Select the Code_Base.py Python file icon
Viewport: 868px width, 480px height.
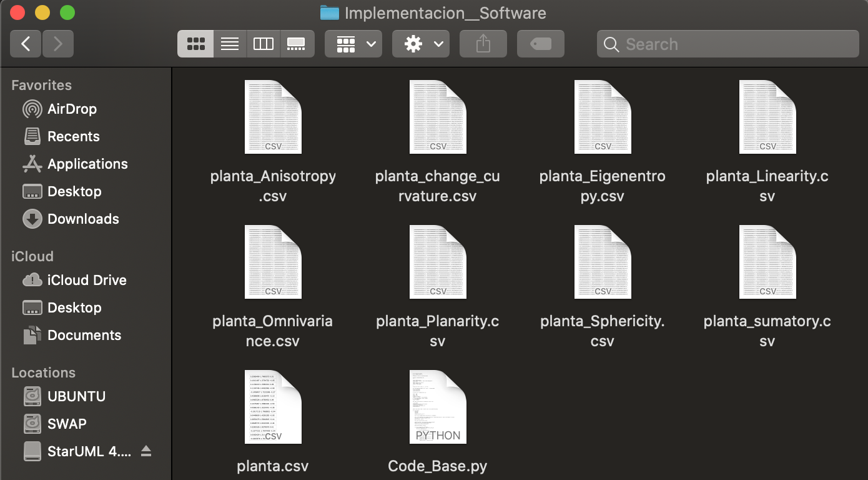(438, 407)
